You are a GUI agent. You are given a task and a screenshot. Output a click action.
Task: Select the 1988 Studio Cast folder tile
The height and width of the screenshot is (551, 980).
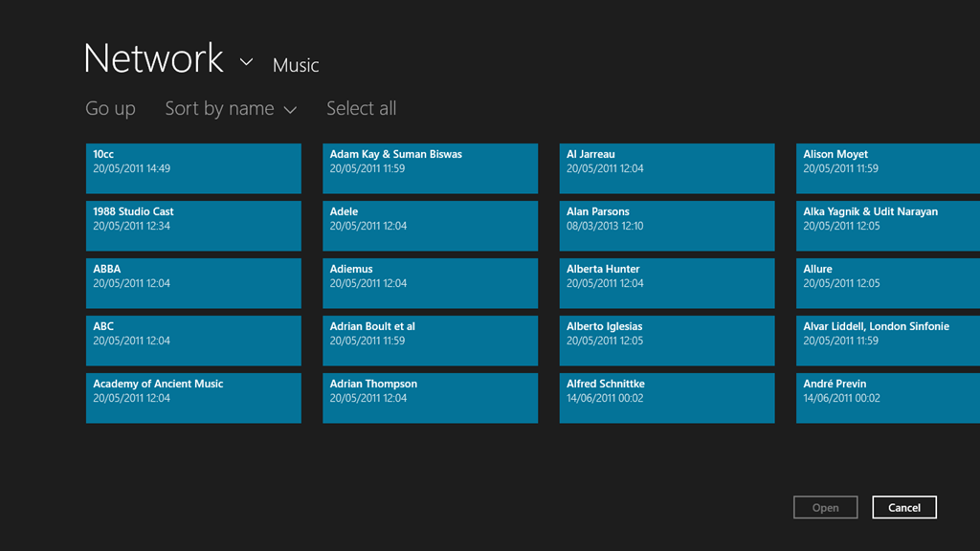(x=193, y=226)
